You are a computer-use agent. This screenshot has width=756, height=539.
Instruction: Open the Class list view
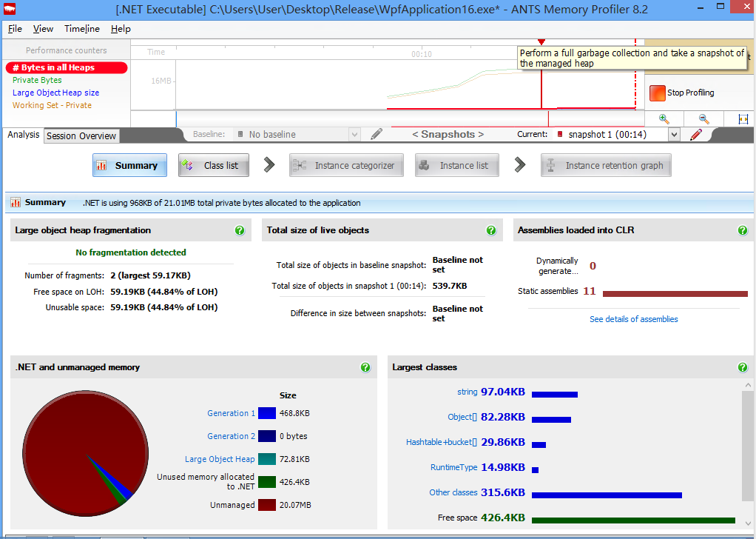click(214, 166)
